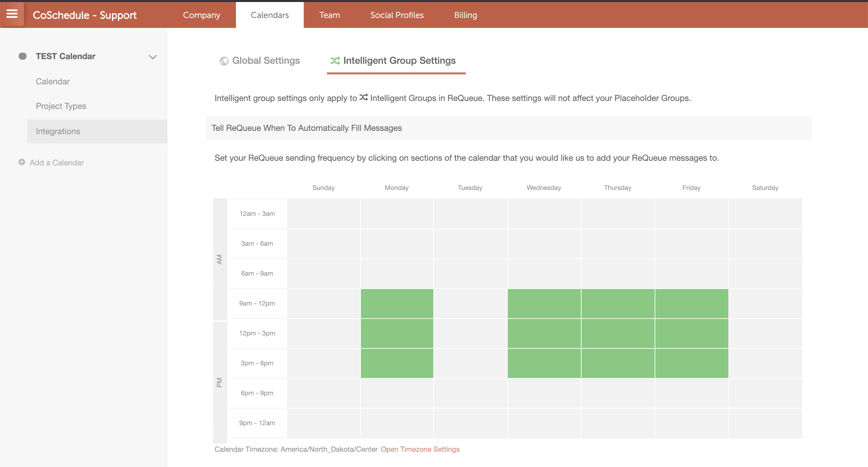
Task: Click the 9pm - 12am row label
Action: 257,423
